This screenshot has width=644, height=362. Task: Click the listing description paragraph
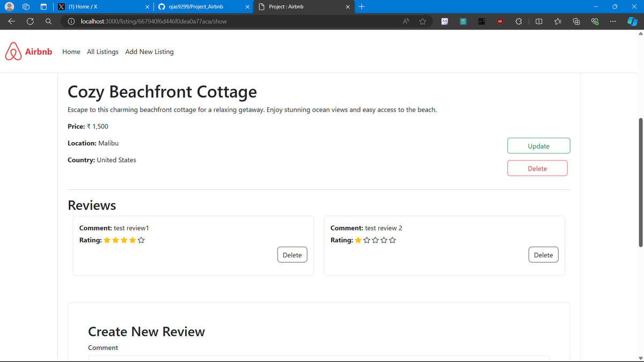point(252,110)
